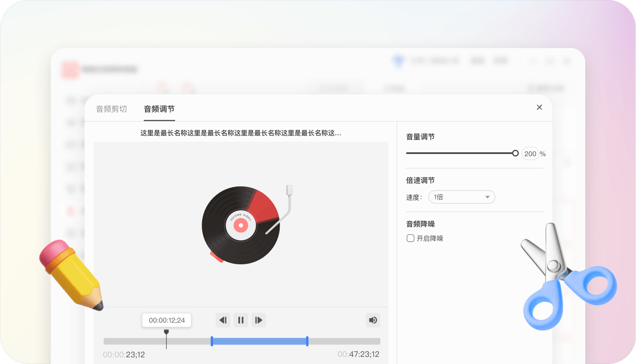Click the left blue trim handle

tap(212, 341)
